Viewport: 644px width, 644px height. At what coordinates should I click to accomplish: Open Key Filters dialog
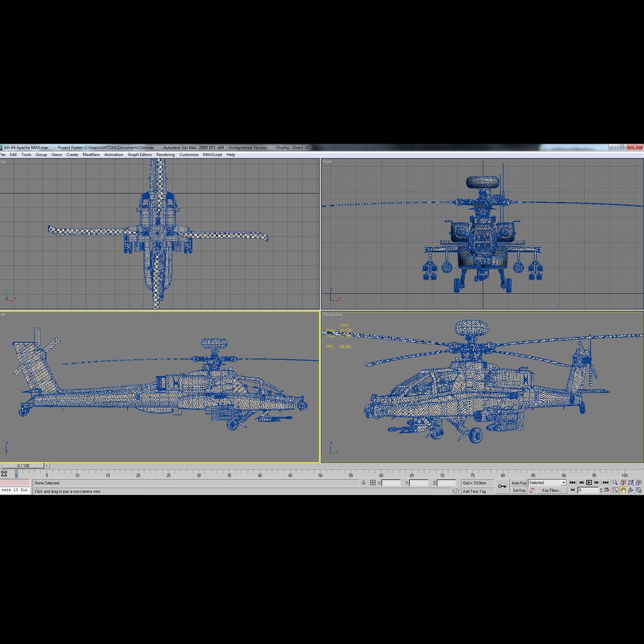(x=552, y=490)
